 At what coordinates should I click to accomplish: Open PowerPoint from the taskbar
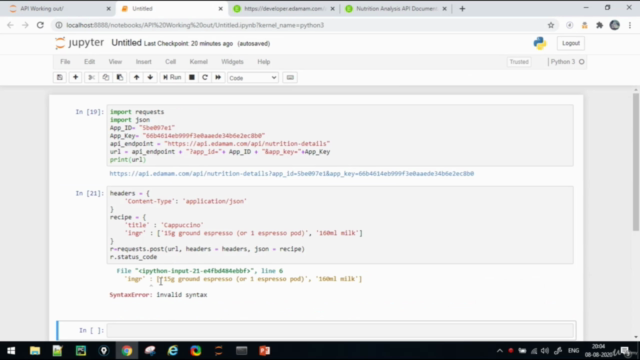[264, 351]
